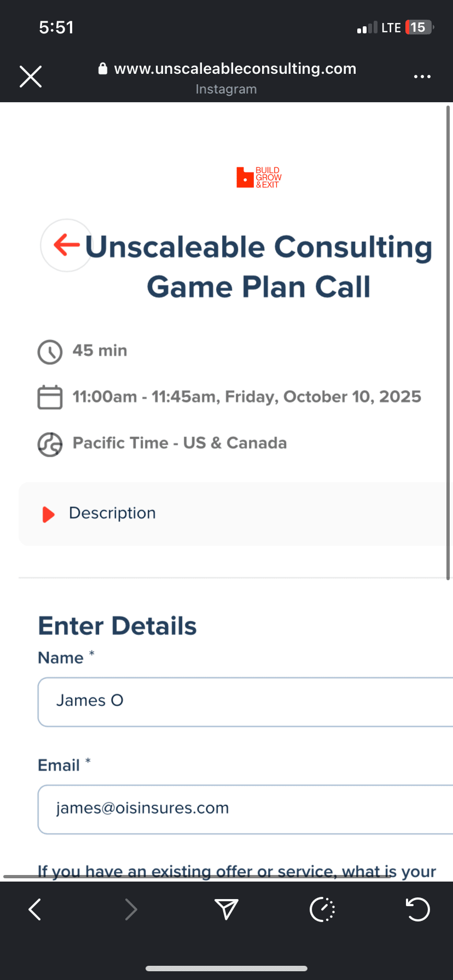Viewport: 453px width, 980px height.
Task: Go back using the browser back chevron
Action: pos(35,909)
